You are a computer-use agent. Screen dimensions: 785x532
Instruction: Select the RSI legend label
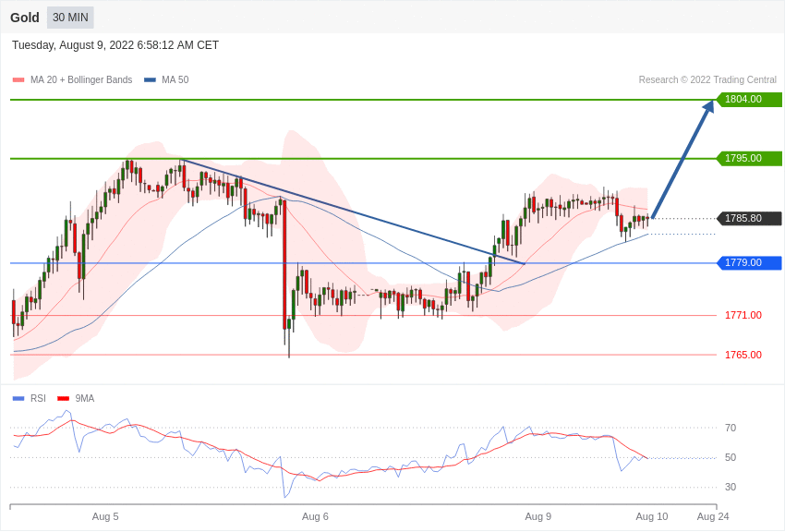point(38,398)
